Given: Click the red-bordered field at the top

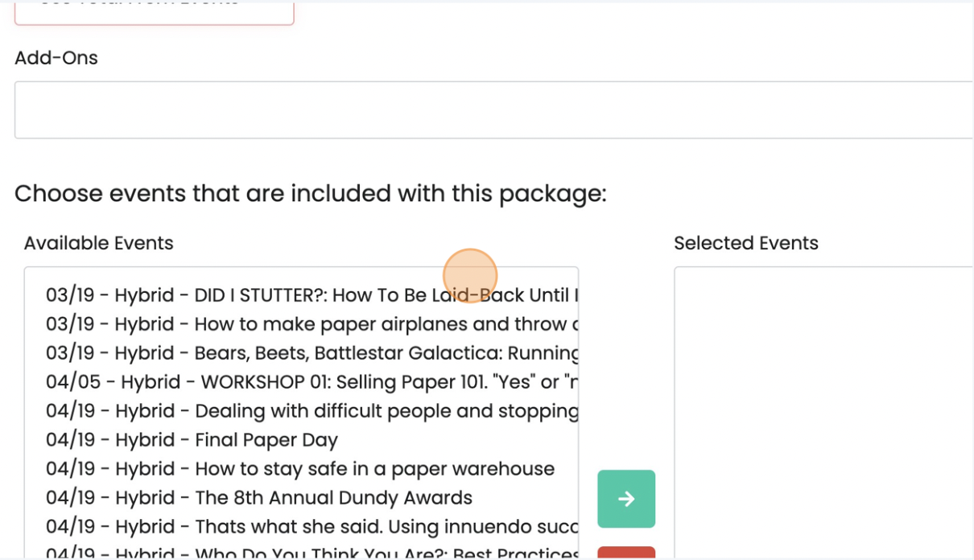Looking at the screenshot, I should pyautogui.click(x=154, y=11).
